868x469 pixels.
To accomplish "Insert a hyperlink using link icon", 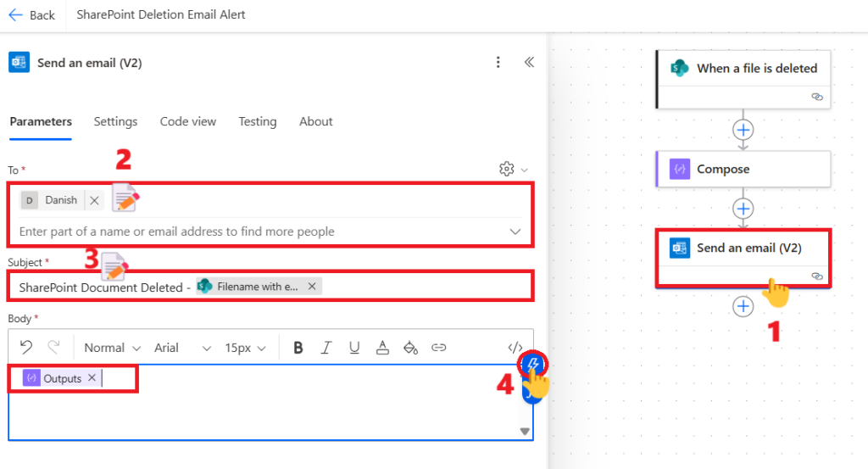I will pos(438,347).
